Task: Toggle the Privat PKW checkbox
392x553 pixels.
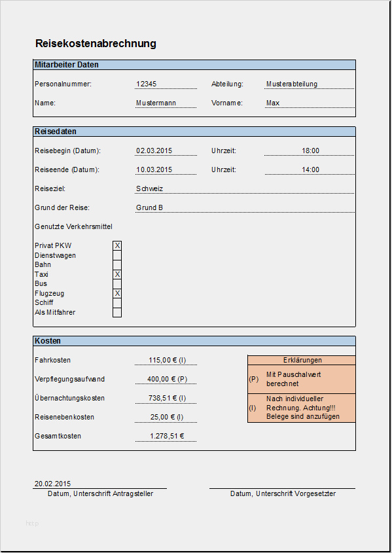Action: click(117, 245)
